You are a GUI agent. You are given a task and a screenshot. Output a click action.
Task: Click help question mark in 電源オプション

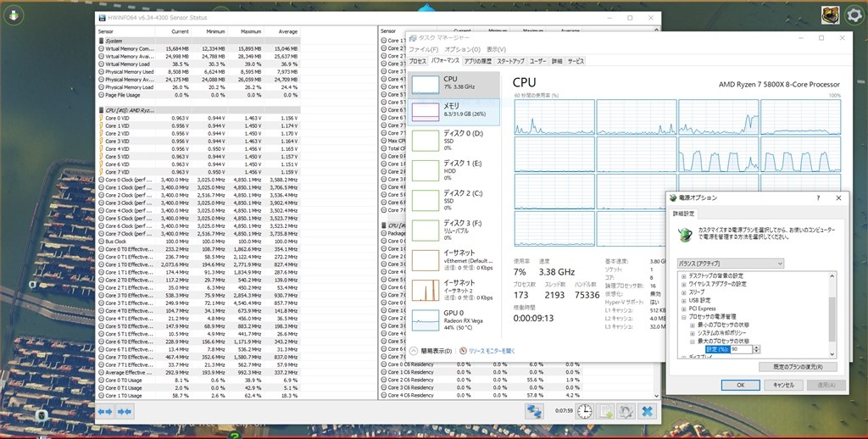[x=818, y=198]
